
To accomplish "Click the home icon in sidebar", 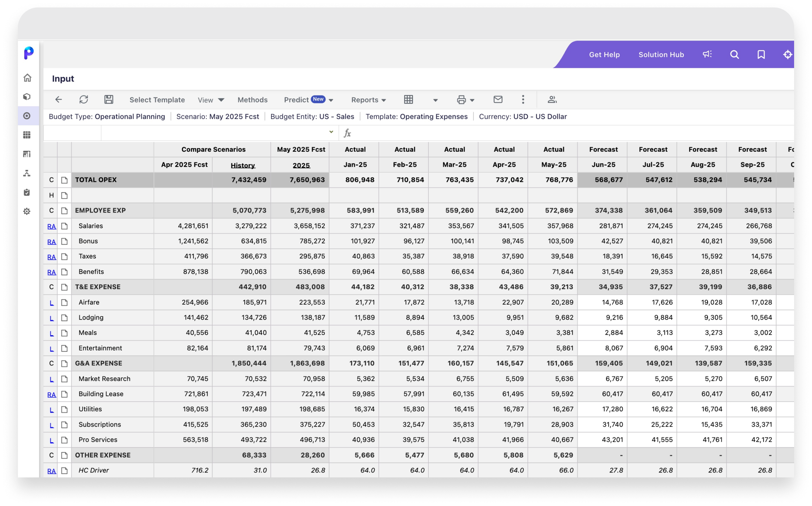I will pos(27,78).
